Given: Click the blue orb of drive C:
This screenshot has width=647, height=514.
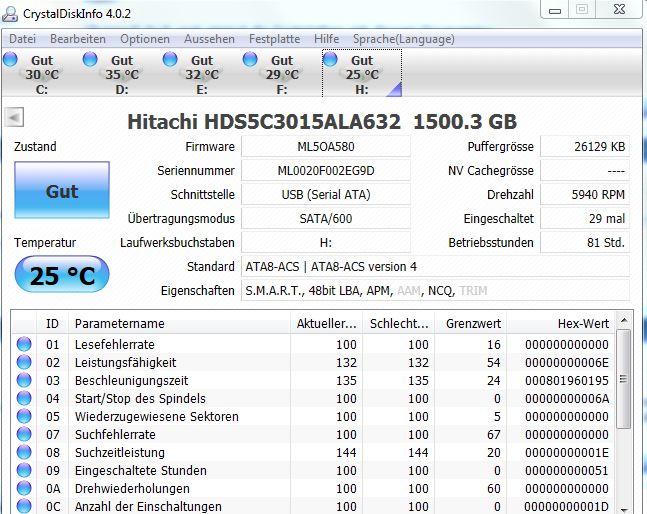Looking at the screenshot, I should (10, 59).
